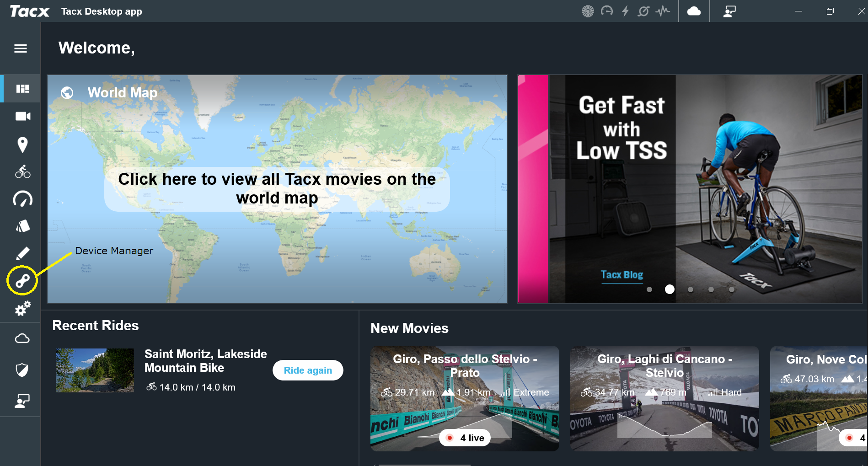The height and width of the screenshot is (466, 868).
Task: Open the support person icon in sidebar
Action: point(22,401)
